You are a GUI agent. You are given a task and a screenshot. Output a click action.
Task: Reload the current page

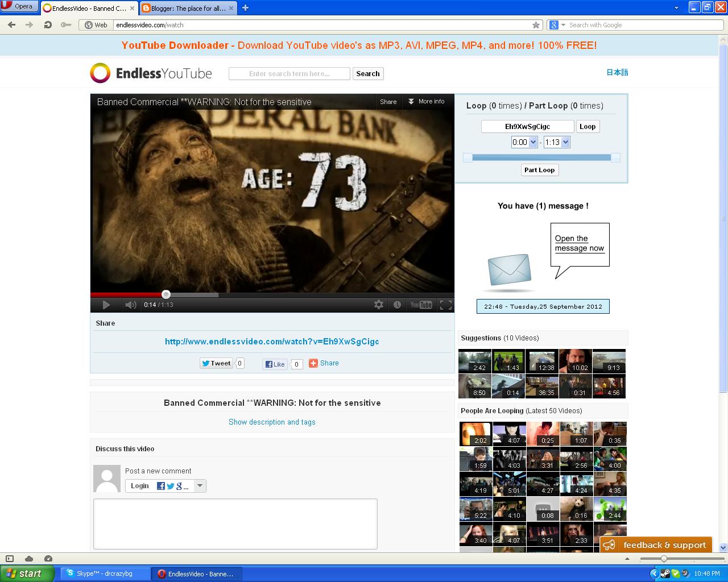click(x=48, y=25)
